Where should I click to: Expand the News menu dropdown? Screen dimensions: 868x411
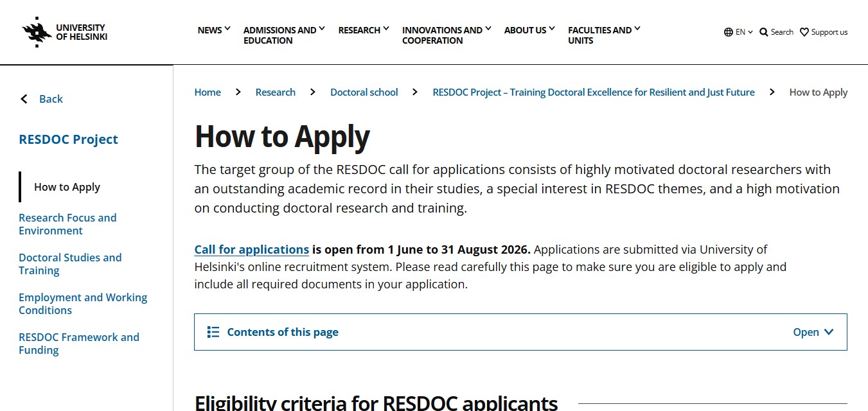click(214, 30)
